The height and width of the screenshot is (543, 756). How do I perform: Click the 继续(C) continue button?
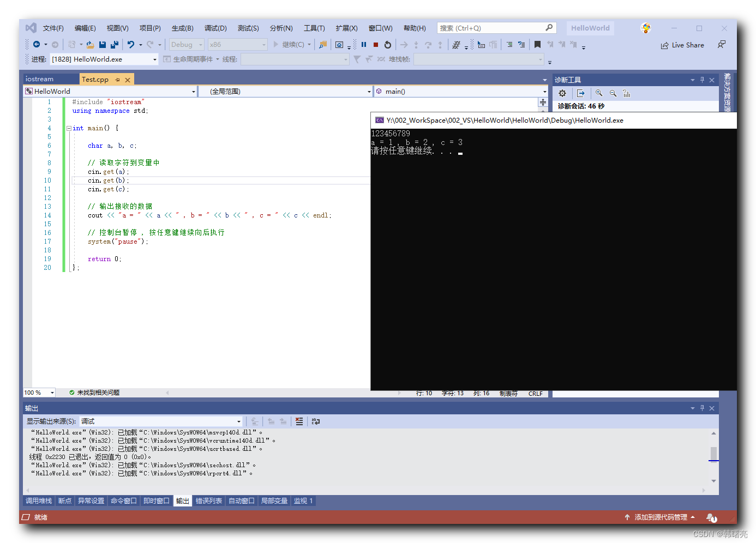click(289, 45)
